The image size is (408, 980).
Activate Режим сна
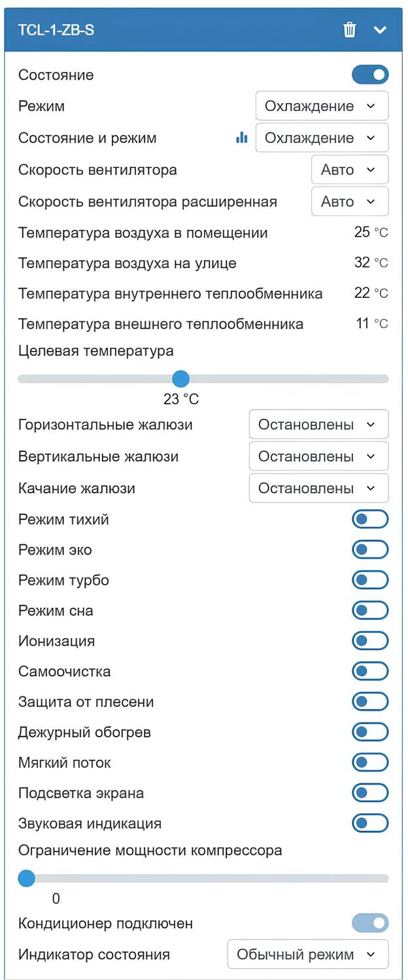tap(370, 610)
